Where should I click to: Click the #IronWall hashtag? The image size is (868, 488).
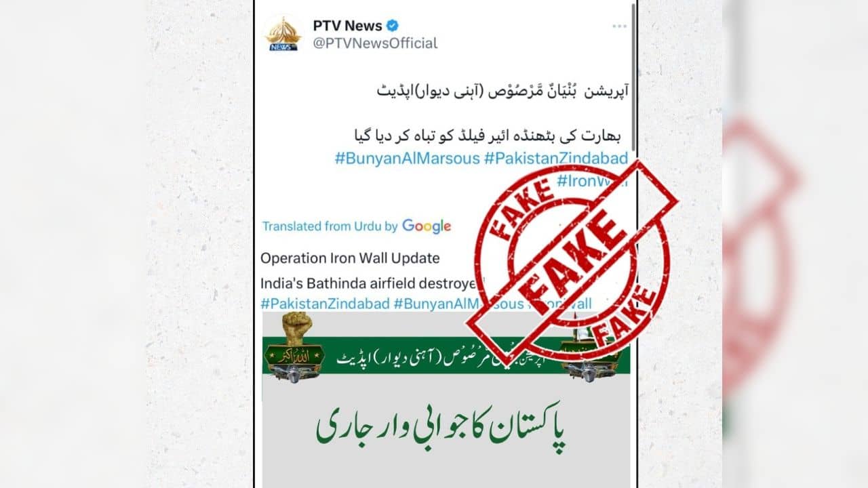(591, 180)
